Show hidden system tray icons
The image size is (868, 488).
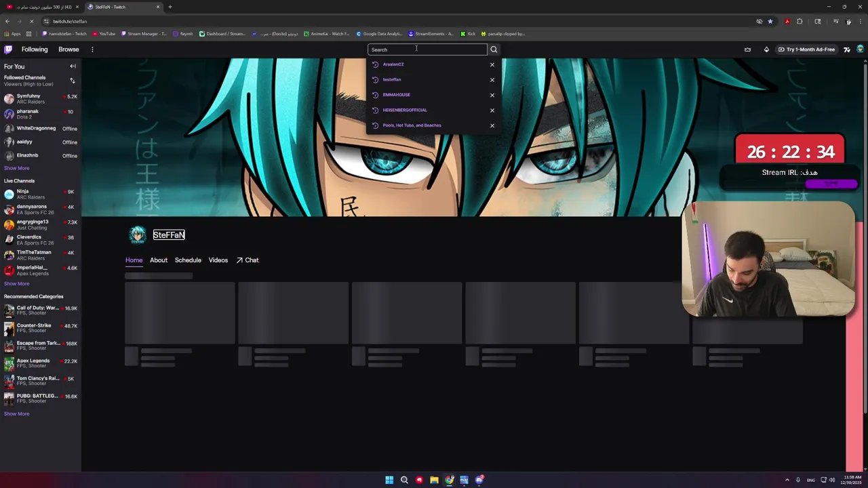click(787, 480)
